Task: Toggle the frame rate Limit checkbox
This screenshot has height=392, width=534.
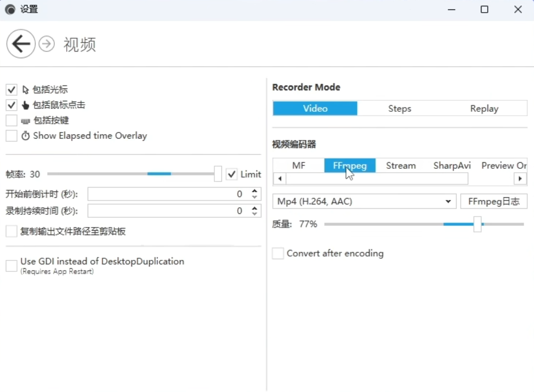Action: coord(231,174)
